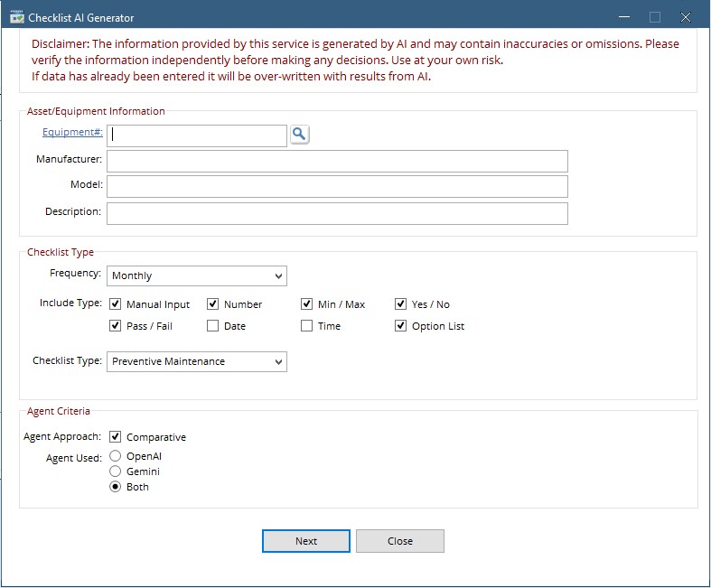
Task: Click the red 'Disclaimer:' warning text
Action: tap(355, 60)
